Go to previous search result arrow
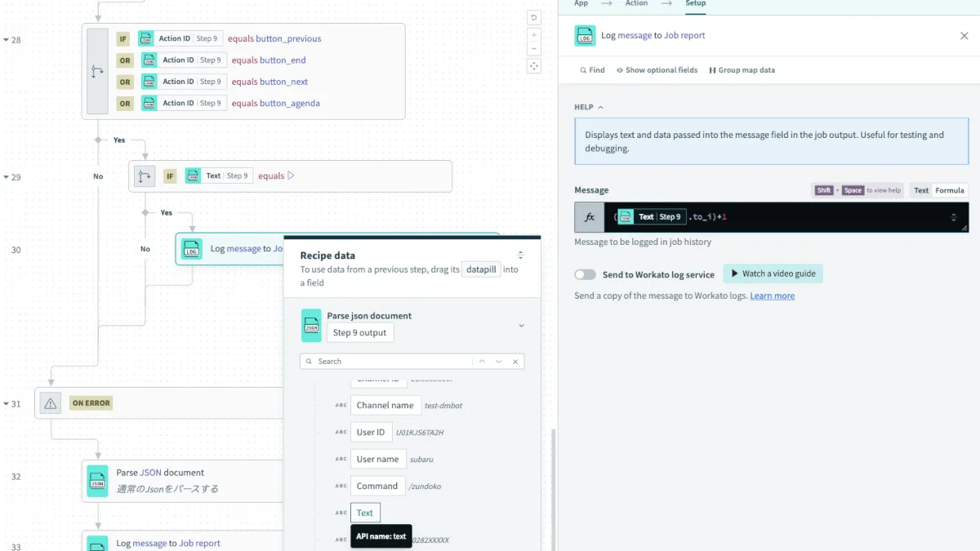This screenshot has width=980, height=551. point(482,361)
